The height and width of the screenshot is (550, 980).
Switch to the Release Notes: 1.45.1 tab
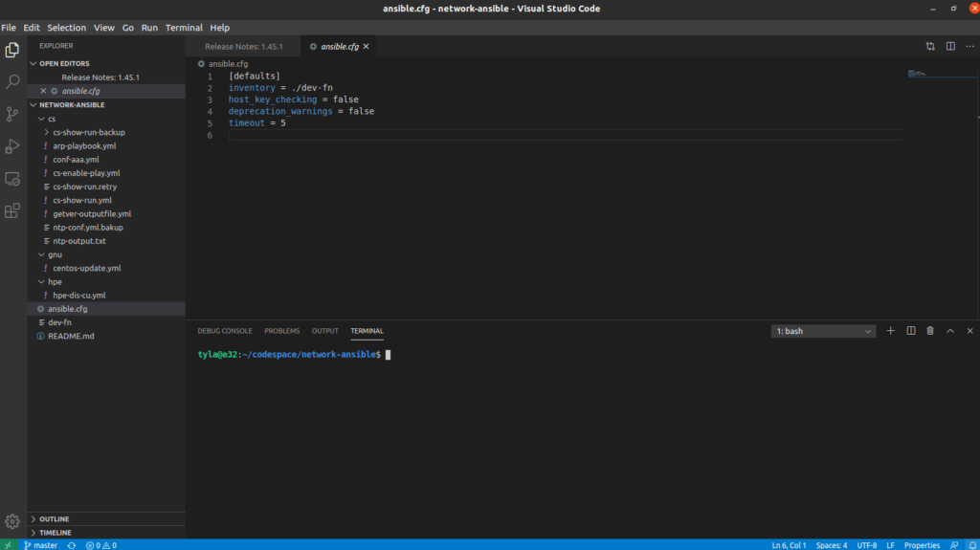point(242,46)
